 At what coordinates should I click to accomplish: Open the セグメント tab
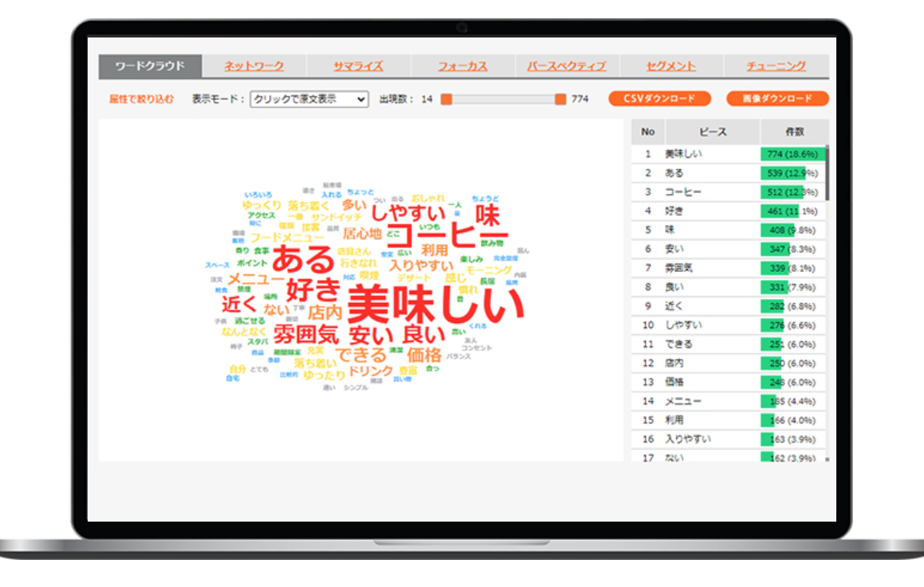click(x=670, y=66)
